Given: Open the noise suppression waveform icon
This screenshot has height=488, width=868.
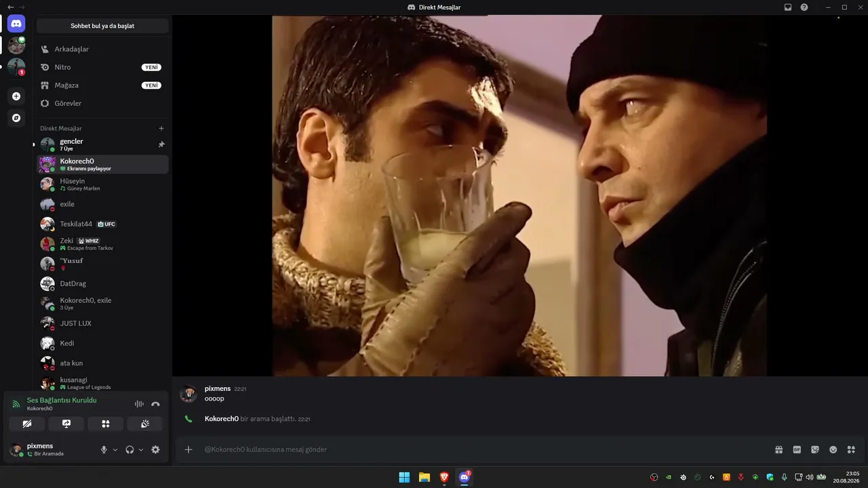Looking at the screenshot, I should tap(139, 404).
